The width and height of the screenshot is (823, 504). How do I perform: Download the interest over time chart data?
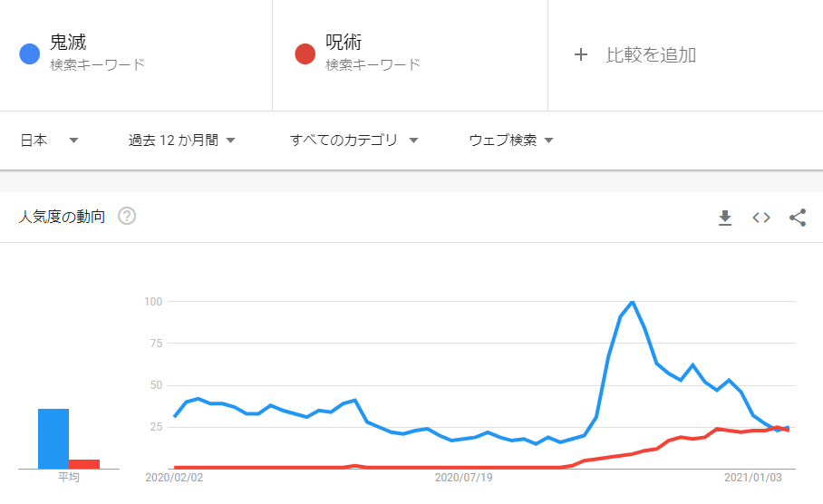[x=725, y=218]
